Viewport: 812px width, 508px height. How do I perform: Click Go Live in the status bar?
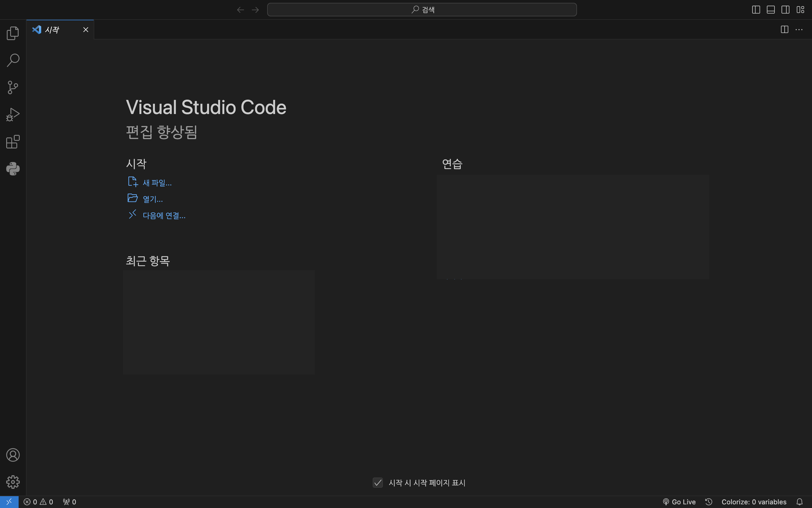click(x=679, y=502)
